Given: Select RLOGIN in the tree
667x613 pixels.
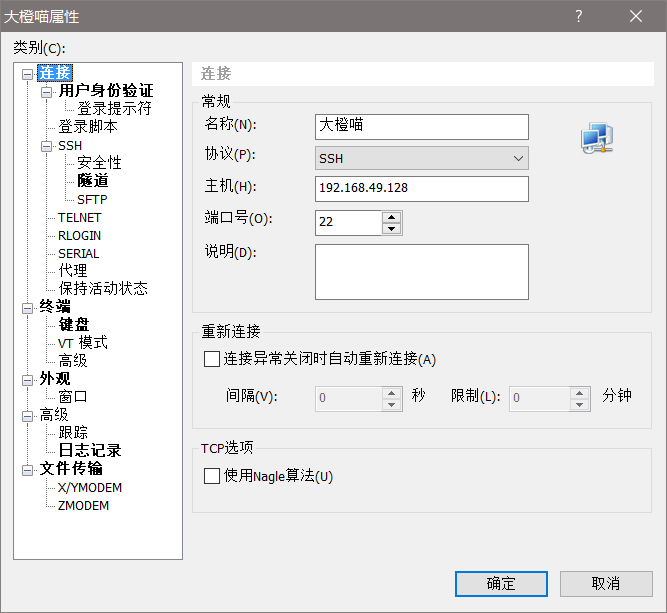Looking at the screenshot, I should pos(80,236).
